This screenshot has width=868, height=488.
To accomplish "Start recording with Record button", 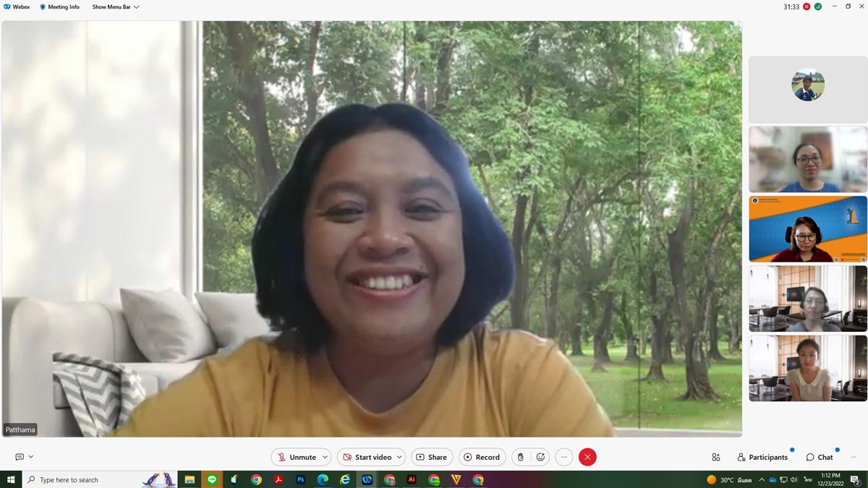I will pos(482,457).
